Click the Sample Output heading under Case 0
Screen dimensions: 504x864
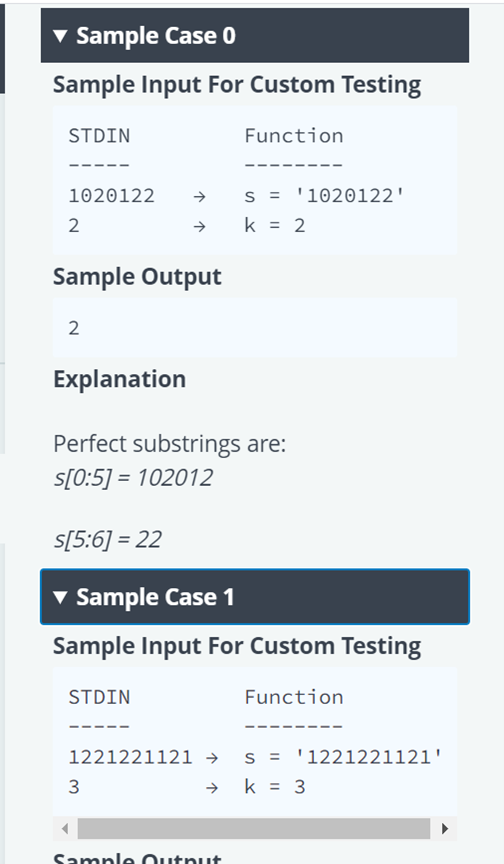coord(137,277)
